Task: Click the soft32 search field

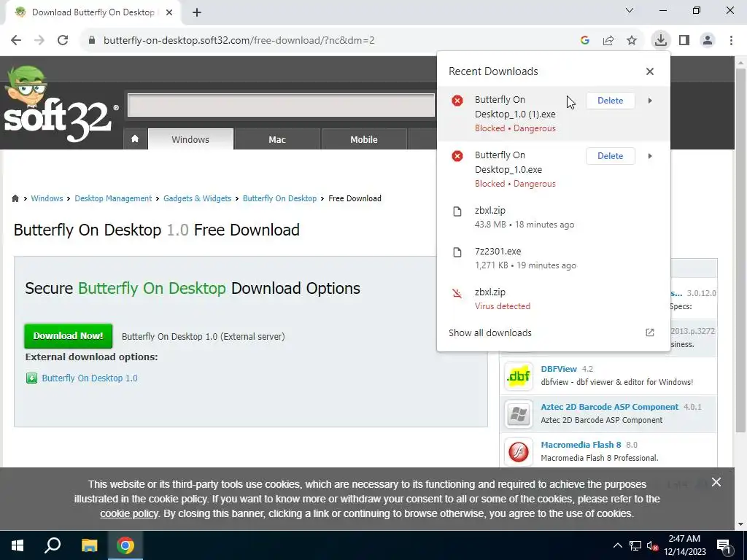Action: coord(281,105)
